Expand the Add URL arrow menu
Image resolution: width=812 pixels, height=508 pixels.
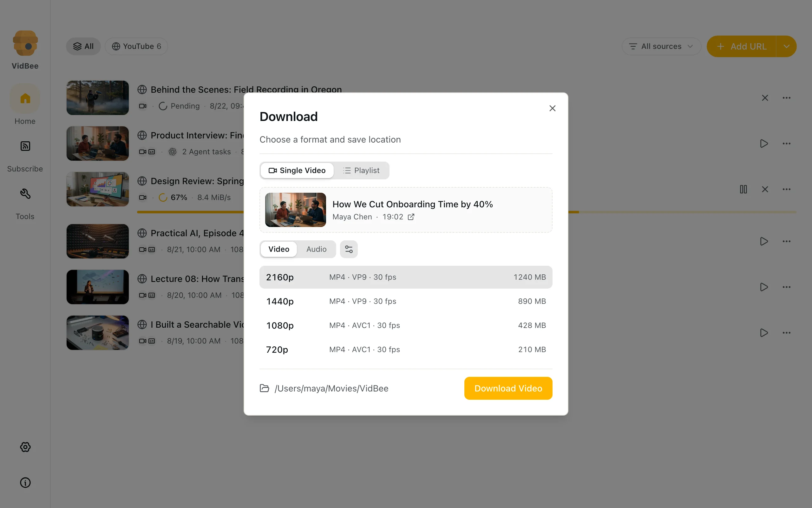(786, 46)
